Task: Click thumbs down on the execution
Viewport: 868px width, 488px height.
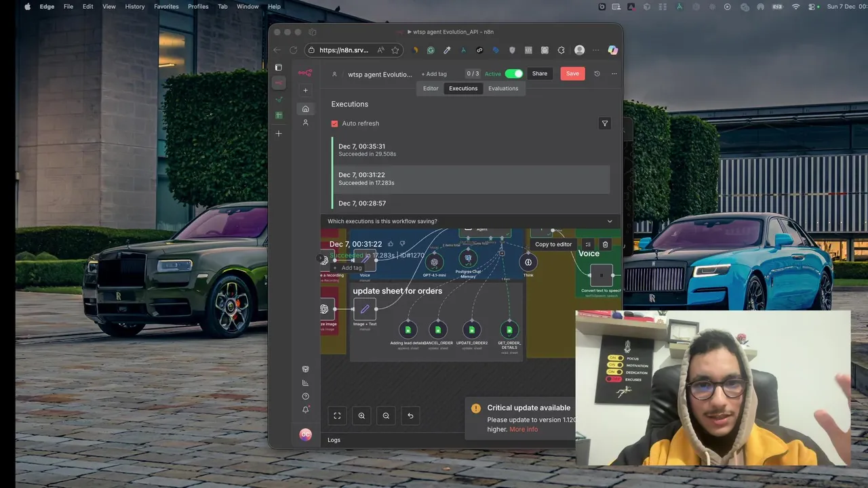Action: (x=402, y=243)
